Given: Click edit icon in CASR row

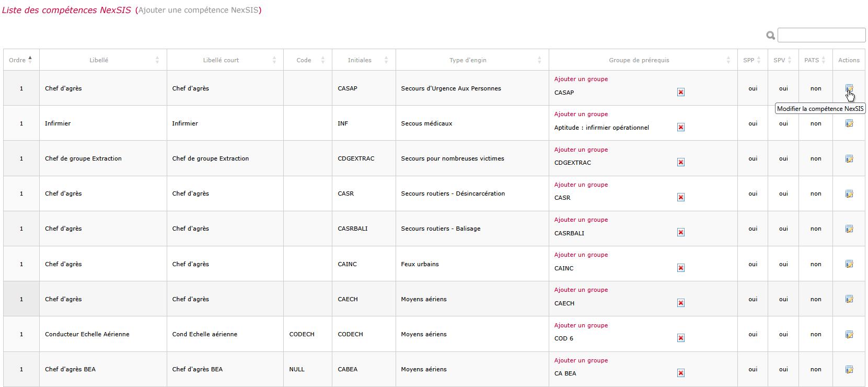Looking at the screenshot, I should [x=849, y=193].
